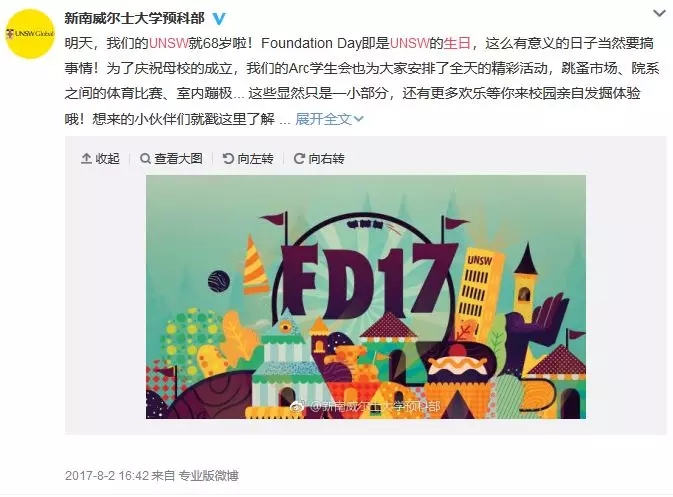This screenshot has height=497, width=673.
Task: Collapse the image with 收起
Action: pos(100,159)
